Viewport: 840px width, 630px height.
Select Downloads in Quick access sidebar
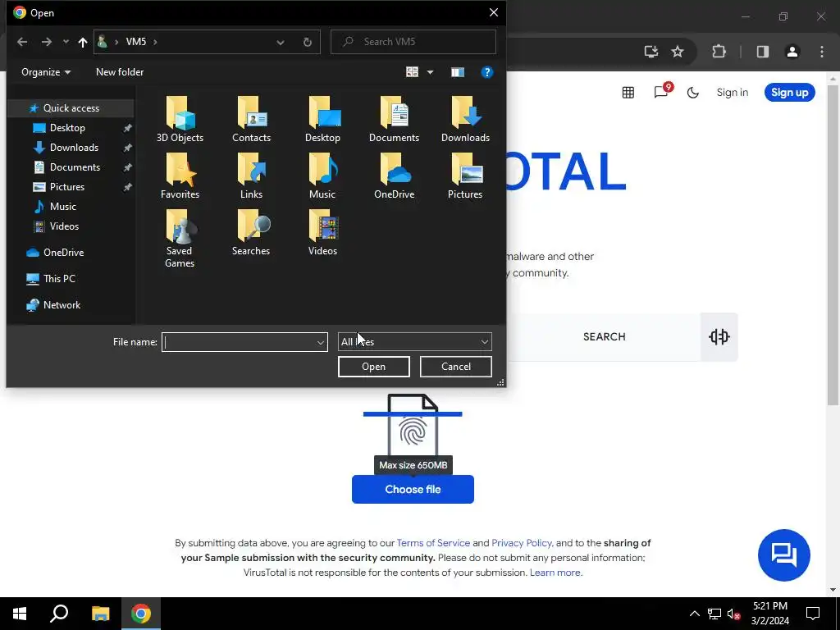[x=74, y=148]
